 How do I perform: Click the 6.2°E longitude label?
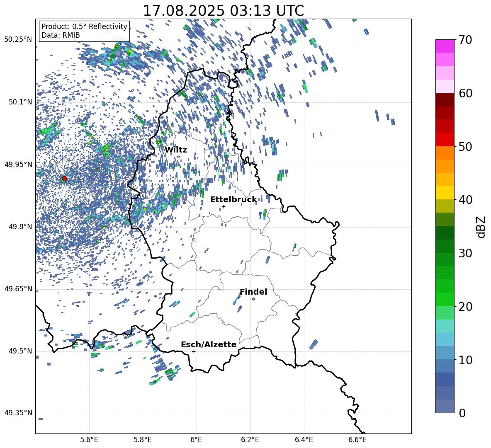250,440
